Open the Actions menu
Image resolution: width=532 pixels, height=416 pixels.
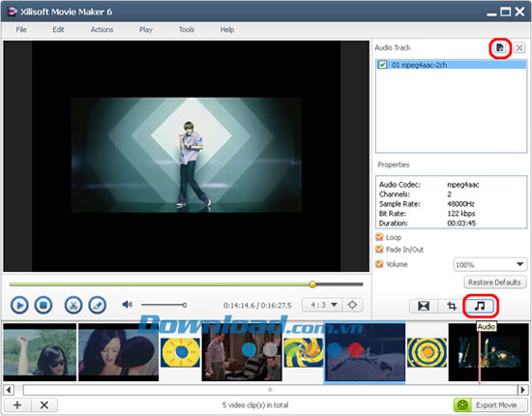coord(102,30)
